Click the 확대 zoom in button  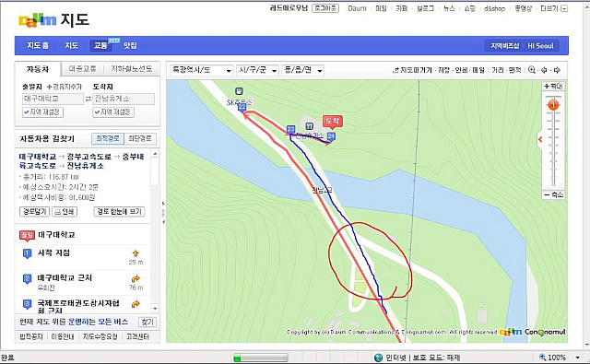pos(553,86)
